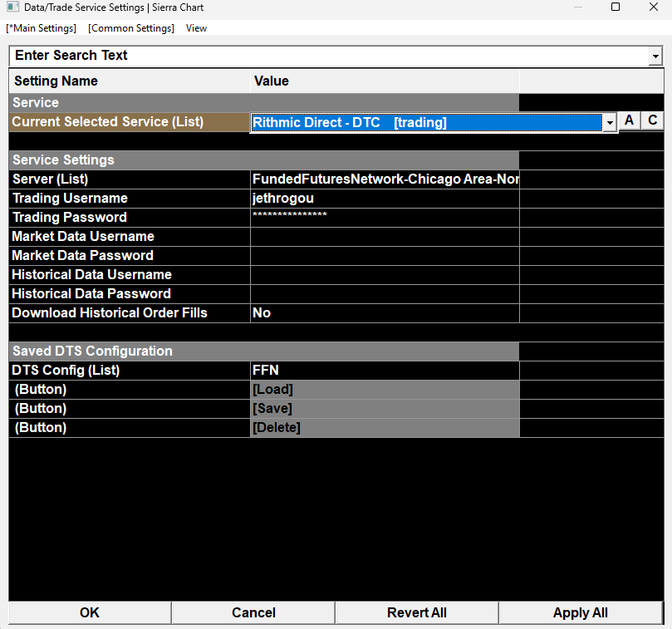Click the Setting Name column header
The width and height of the screenshot is (672, 629).
tap(130, 81)
